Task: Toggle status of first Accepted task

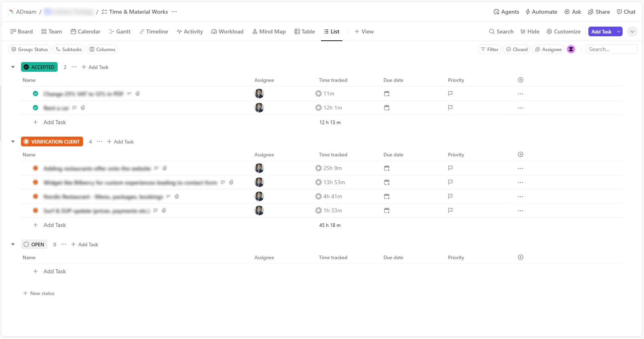Action: (35, 94)
